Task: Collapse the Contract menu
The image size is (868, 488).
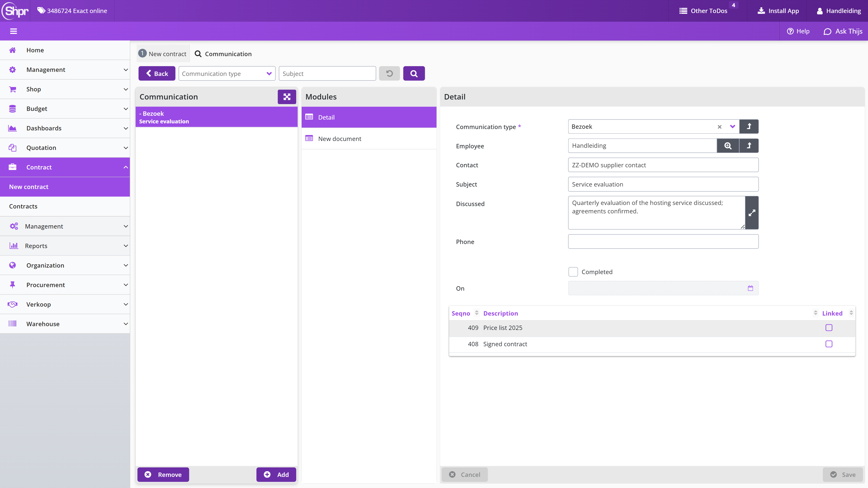Action: [65, 167]
